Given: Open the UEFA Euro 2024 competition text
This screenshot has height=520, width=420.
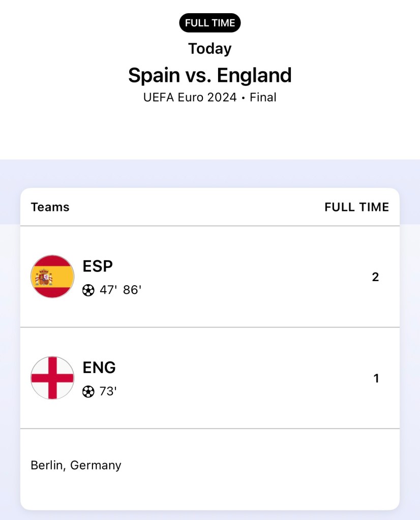Looking at the screenshot, I should (x=190, y=97).
